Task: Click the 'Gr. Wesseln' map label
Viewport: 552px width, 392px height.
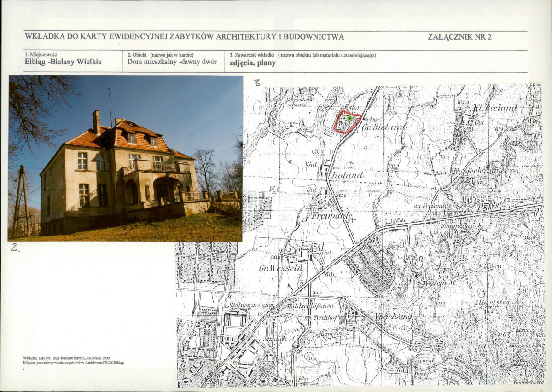Action: pyautogui.click(x=280, y=268)
